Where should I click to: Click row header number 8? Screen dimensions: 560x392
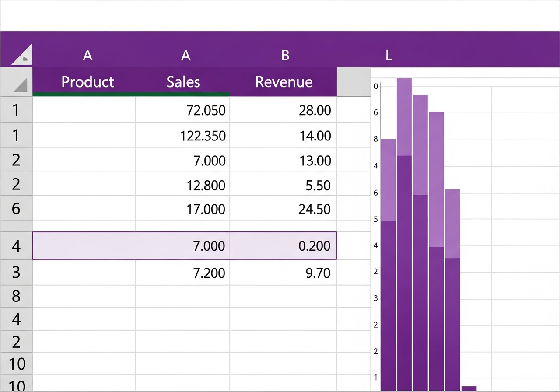(x=16, y=296)
